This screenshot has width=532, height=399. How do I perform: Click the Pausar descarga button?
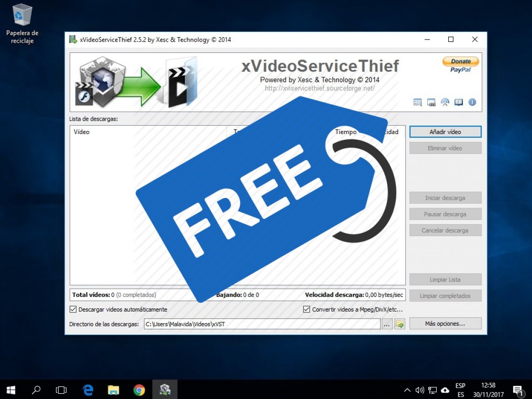(445, 214)
